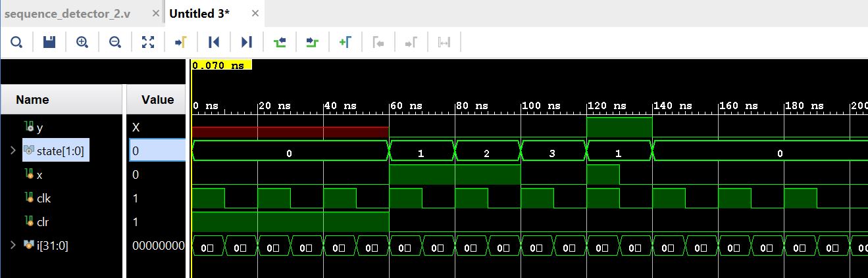Go to cursor toolbar icon

tap(181, 42)
